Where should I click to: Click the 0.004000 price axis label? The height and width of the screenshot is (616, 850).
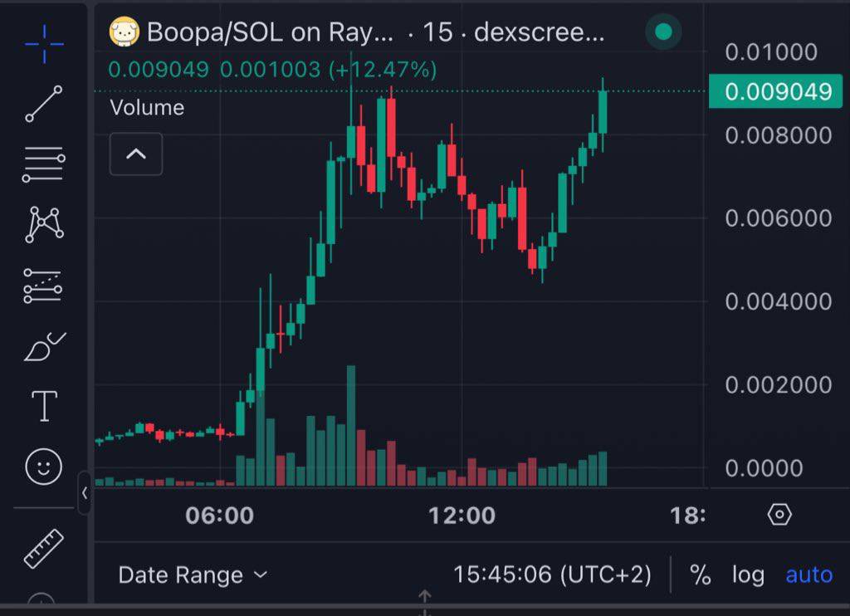pyautogui.click(x=779, y=301)
